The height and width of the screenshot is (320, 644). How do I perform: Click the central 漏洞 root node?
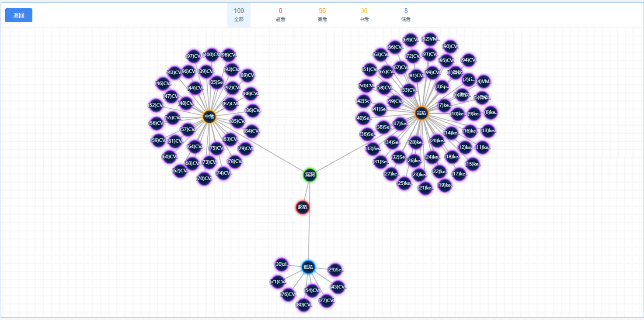tap(310, 175)
